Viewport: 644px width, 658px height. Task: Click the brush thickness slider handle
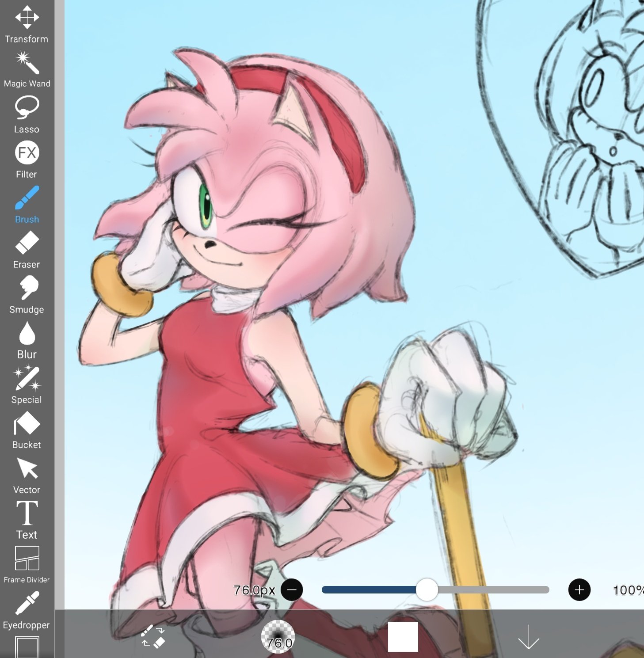pos(427,590)
